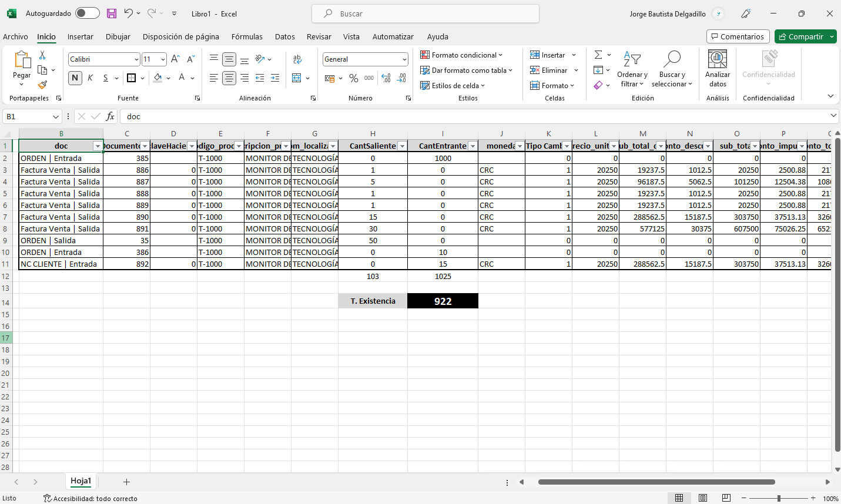Viewport: 841px width, 504px height.
Task: Toggle the Autoguardado switch
Action: 87,14
